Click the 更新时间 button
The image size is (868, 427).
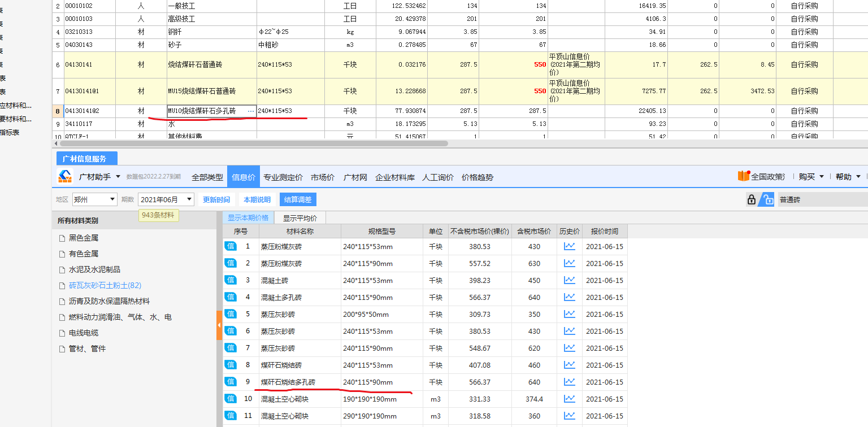pyautogui.click(x=216, y=199)
